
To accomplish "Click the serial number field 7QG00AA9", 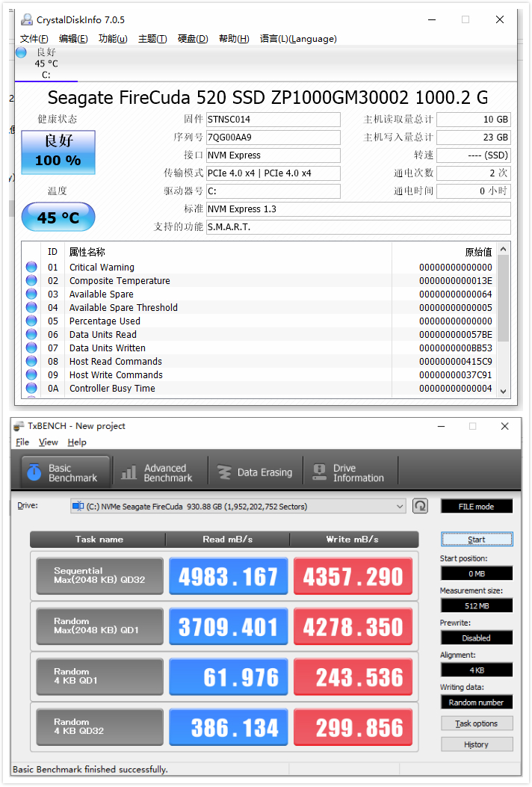I will pos(273,137).
